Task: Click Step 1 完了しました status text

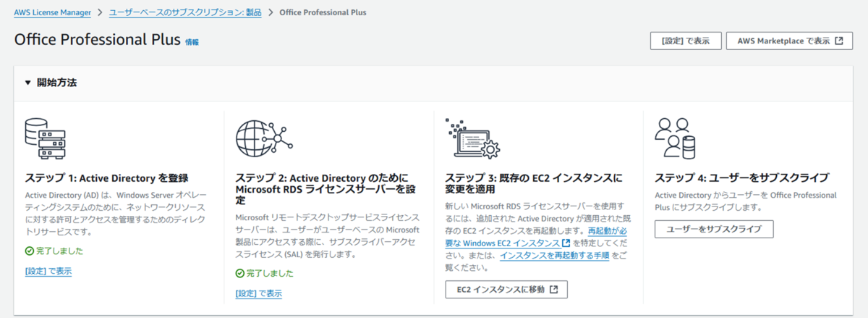Action: (59, 251)
